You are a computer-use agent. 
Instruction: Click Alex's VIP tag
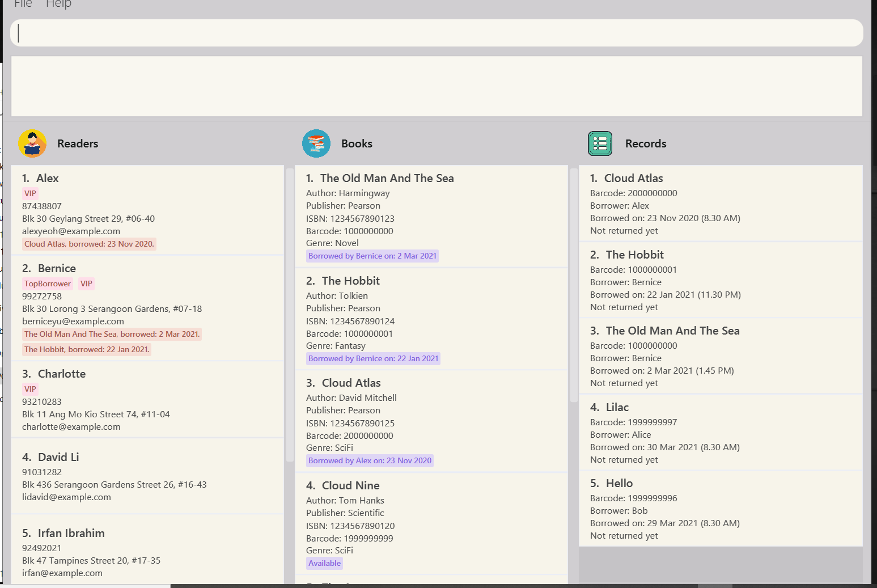point(30,193)
